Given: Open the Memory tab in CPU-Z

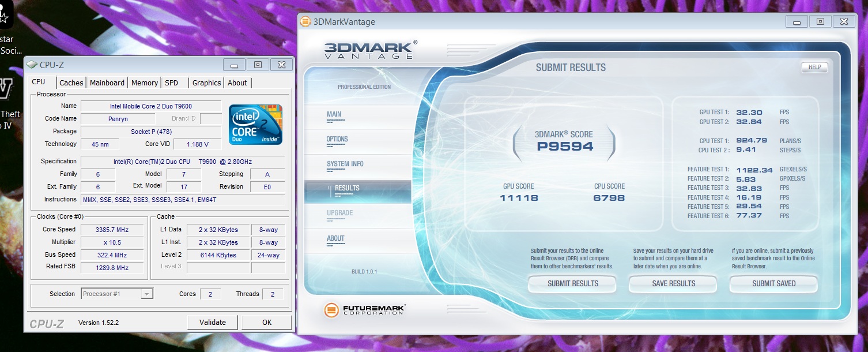Looking at the screenshot, I should (144, 83).
